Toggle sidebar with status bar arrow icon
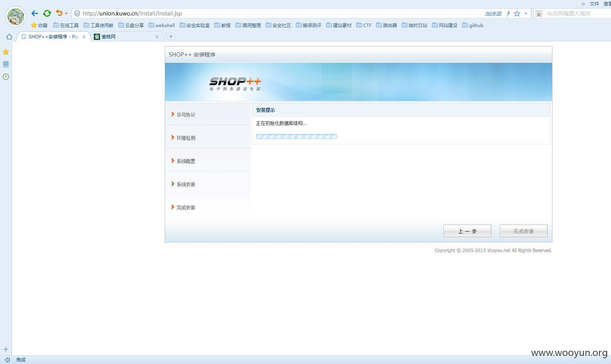This screenshot has width=611, height=364. click(x=7, y=360)
